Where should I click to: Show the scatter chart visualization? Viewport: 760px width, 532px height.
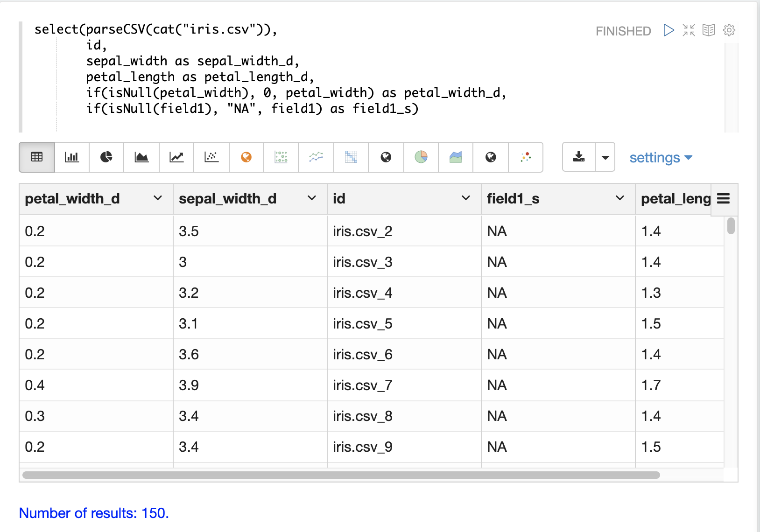[x=211, y=157]
